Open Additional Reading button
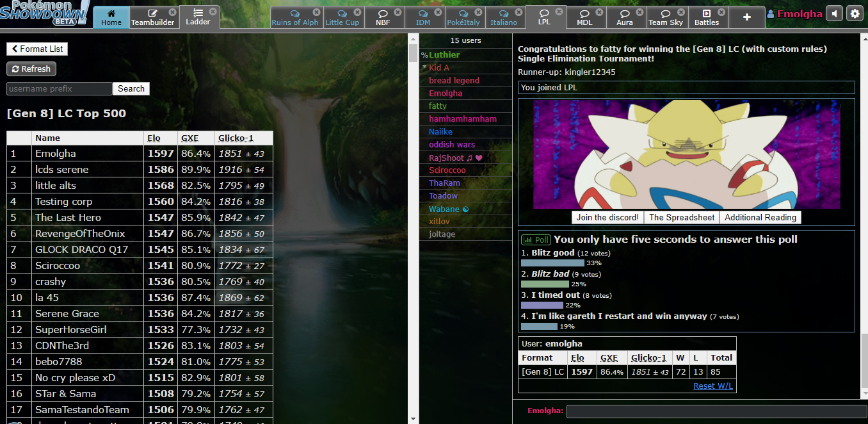 pos(760,217)
